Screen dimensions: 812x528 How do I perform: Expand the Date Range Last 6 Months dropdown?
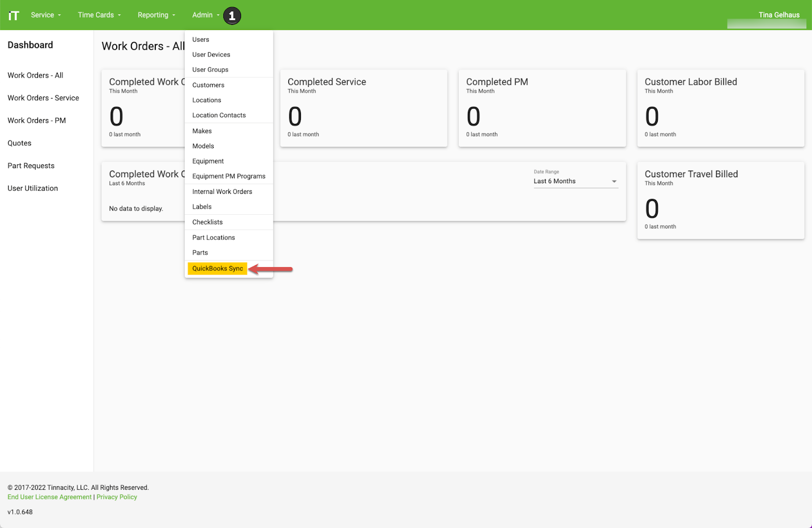(576, 181)
